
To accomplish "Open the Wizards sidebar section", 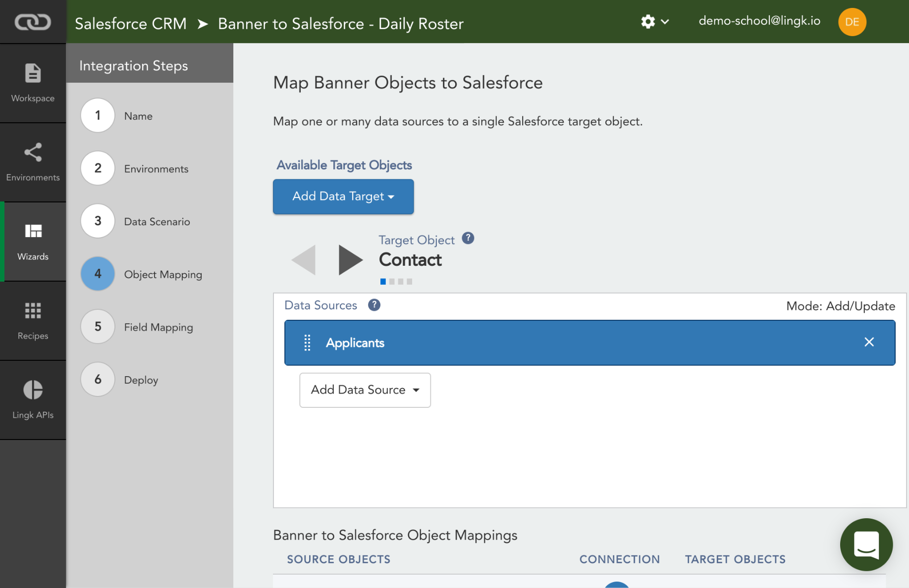I will click(x=33, y=242).
